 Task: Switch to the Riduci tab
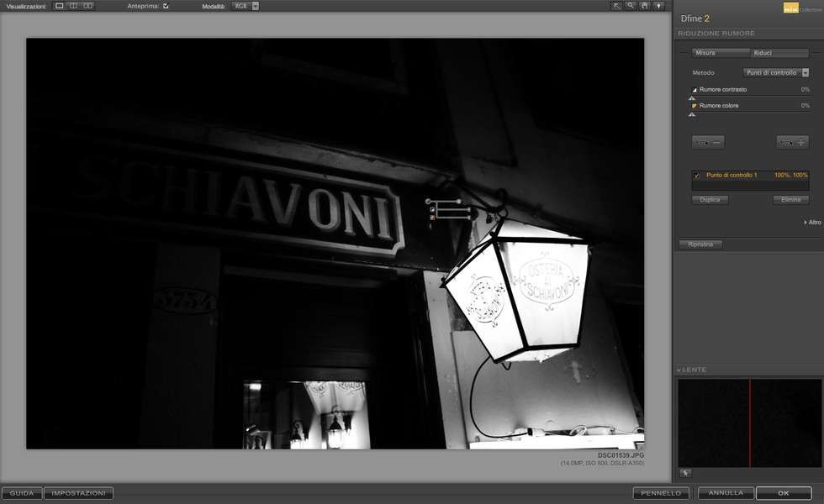tap(779, 53)
